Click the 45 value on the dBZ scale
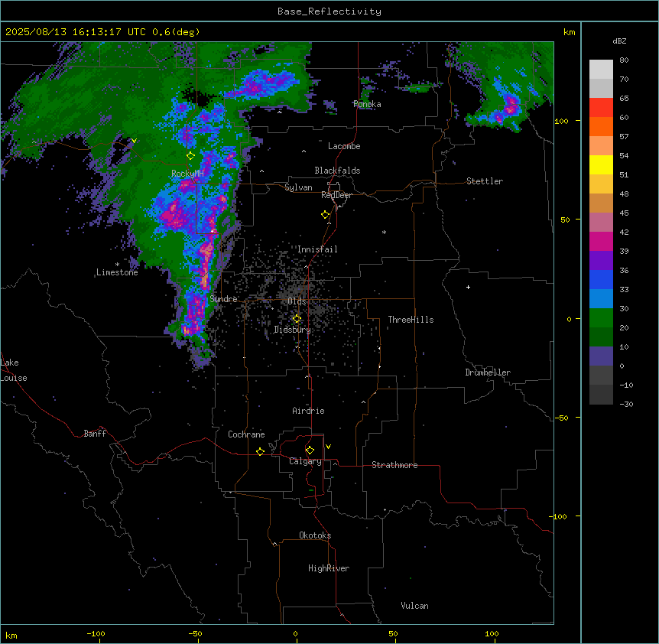Screen dimensions: 659x644 pyautogui.click(x=624, y=213)
